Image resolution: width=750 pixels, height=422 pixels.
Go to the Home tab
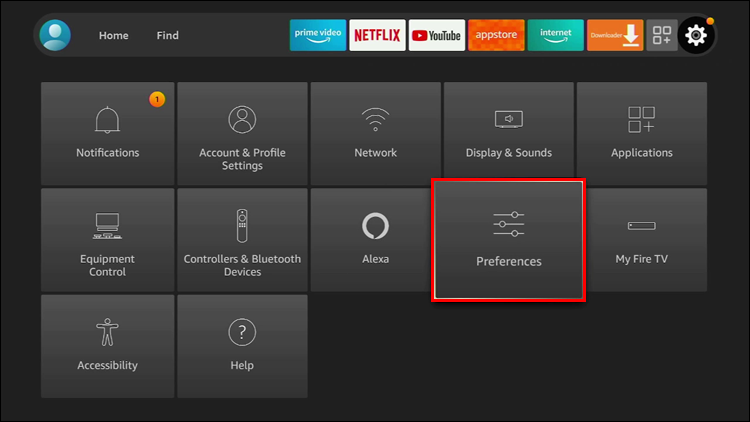pyautogui.click(x=113, y=35)
